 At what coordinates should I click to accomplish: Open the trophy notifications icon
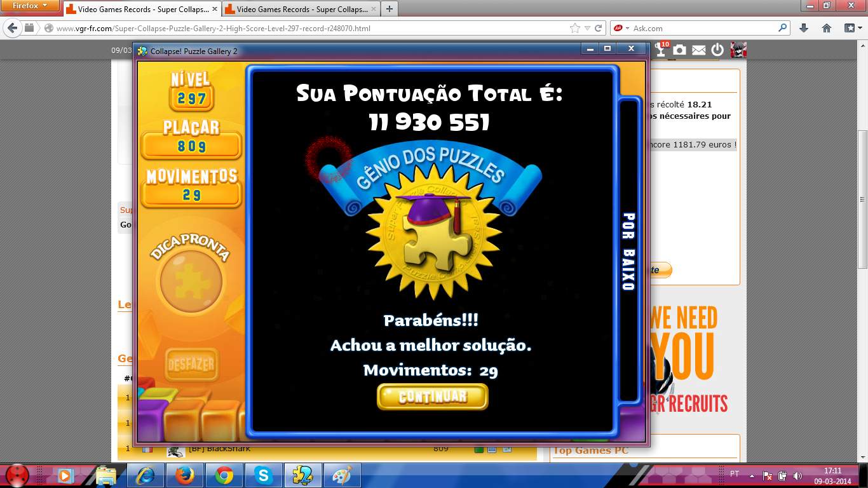click(661, 51)
